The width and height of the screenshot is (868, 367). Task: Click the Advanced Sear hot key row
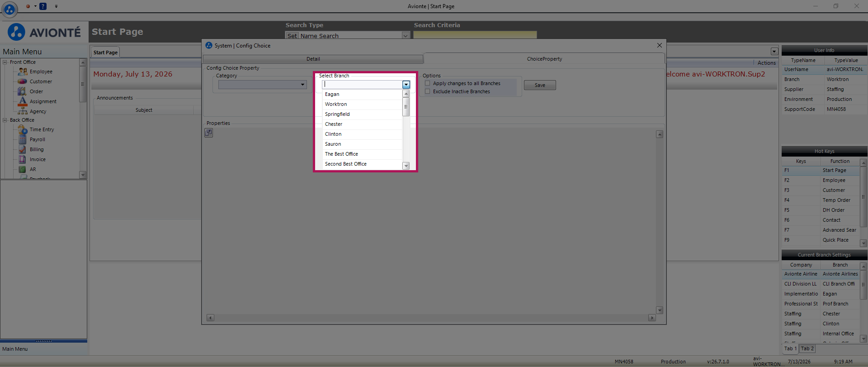(821, 230)
